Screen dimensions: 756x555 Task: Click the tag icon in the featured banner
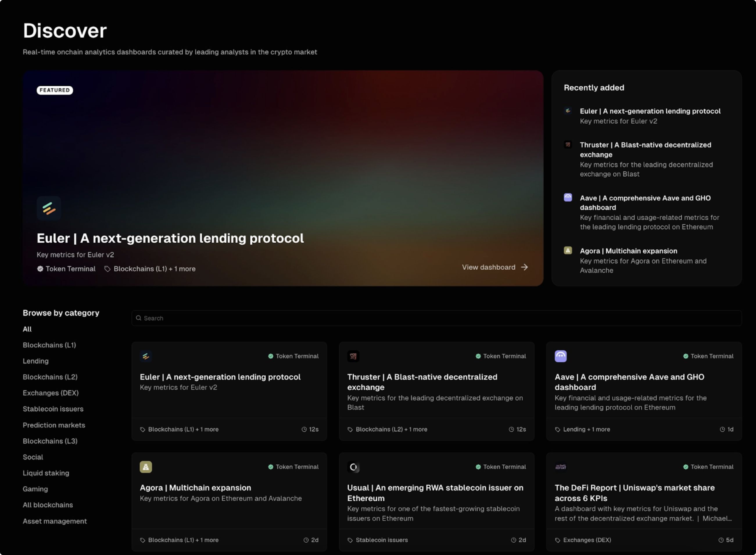108,269
